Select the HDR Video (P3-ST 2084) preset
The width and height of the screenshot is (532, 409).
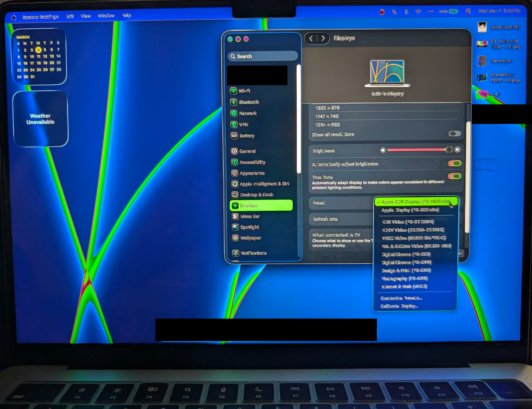point(408,222)
